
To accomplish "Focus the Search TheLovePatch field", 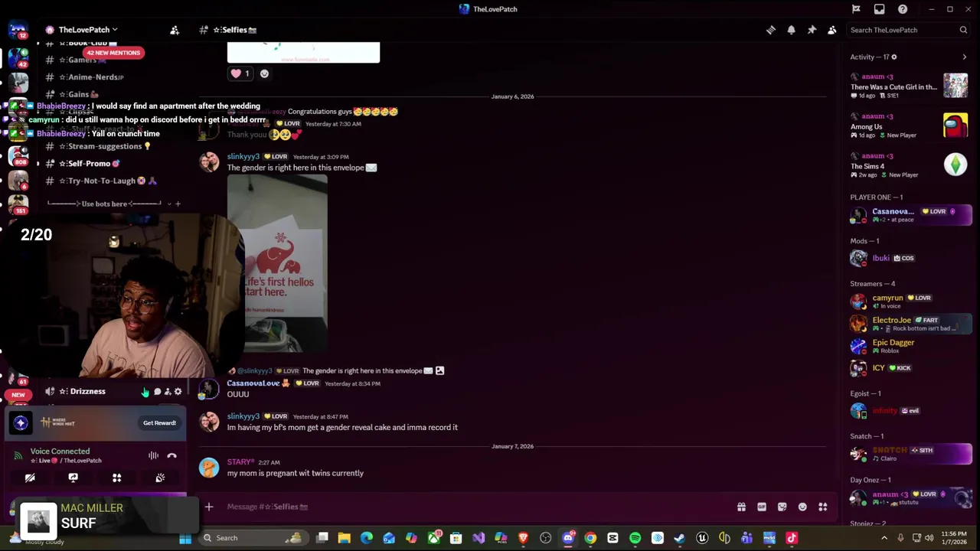I will point(909,30).
